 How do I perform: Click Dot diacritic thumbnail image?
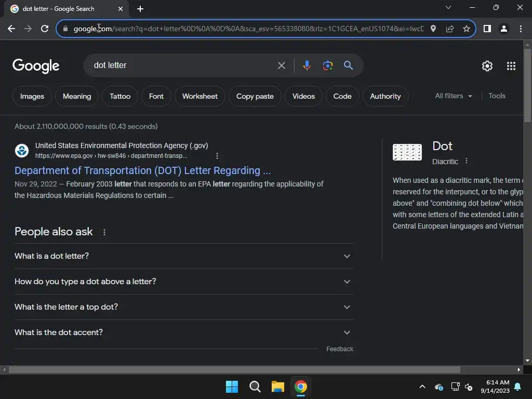click(407, 152)
